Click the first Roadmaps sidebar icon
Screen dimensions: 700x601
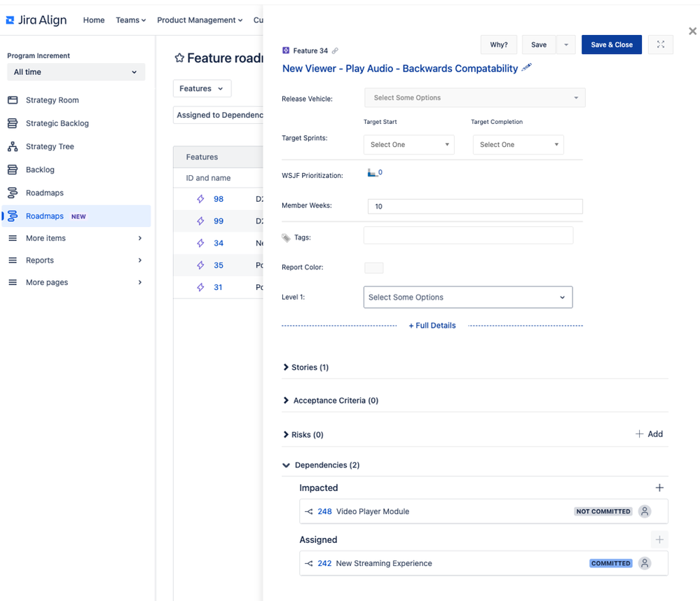(13, 193)
